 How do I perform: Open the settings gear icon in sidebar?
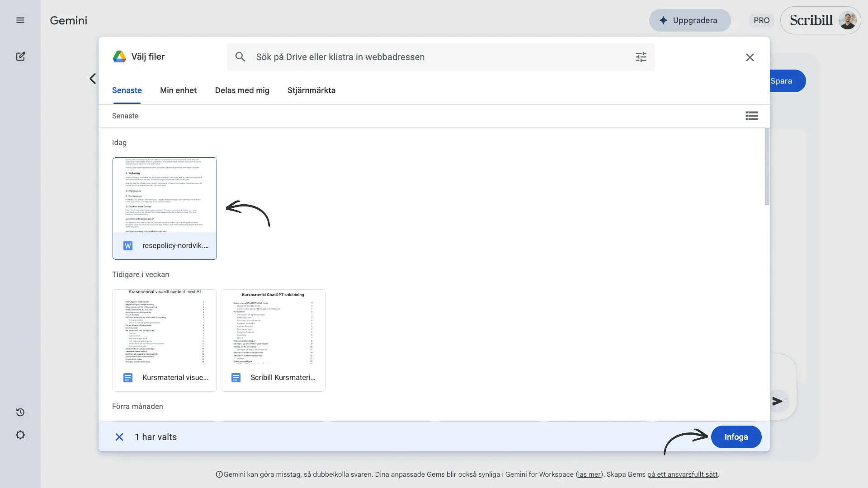point(20,435)
